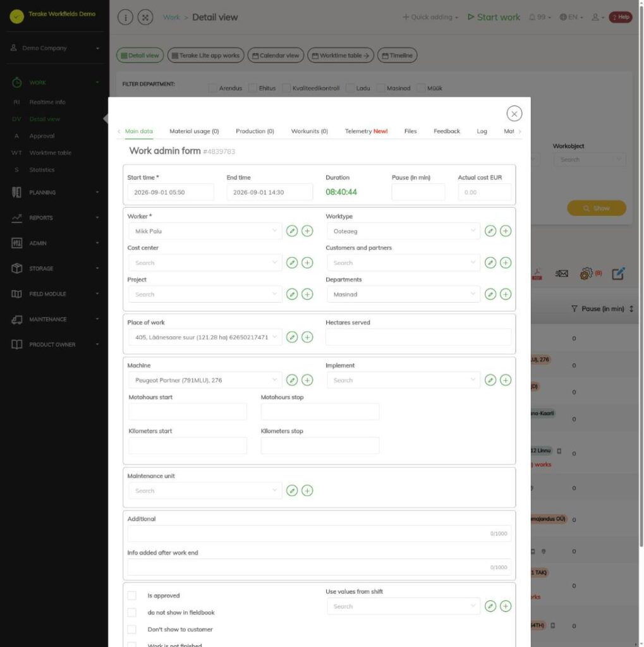Switch to Material usage (0) tab

click(194, 131)
